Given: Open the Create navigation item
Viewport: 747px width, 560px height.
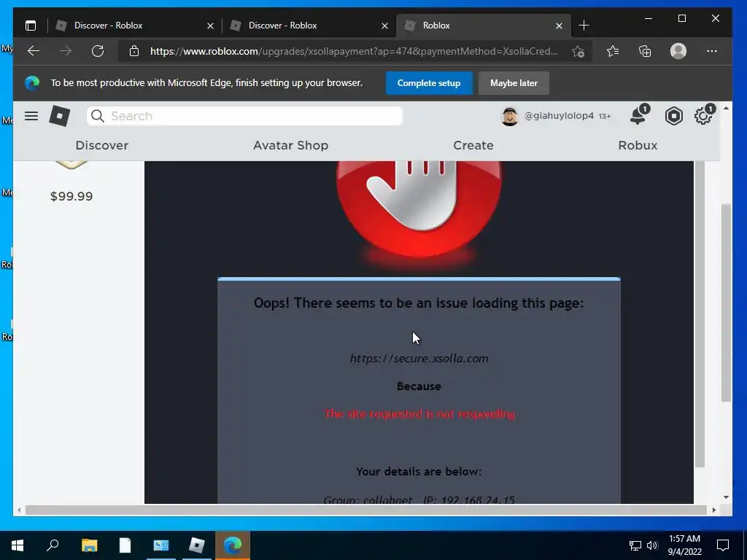Looking at the screenshot, I should 473,145.
